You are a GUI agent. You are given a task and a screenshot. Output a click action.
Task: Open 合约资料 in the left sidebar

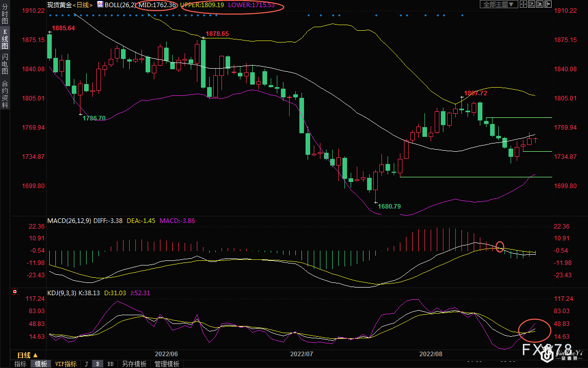(5, 94)
